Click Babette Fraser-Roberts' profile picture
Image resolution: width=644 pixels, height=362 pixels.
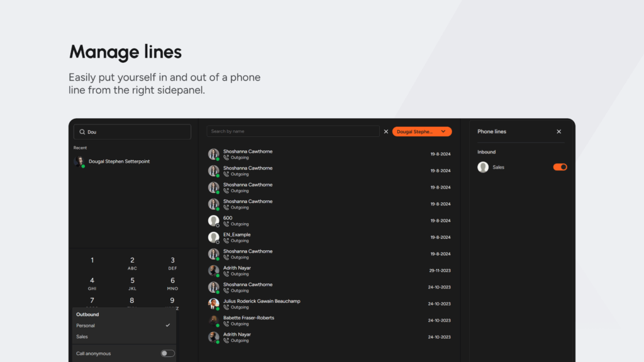pyautogui.click(x=214, y=321)
